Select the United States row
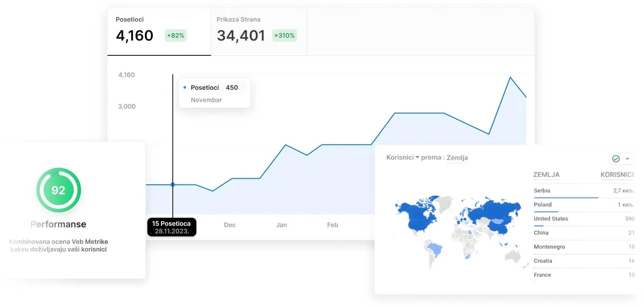Image resolution: width=644 pixels, height=307 pixels. coord(584,219)
